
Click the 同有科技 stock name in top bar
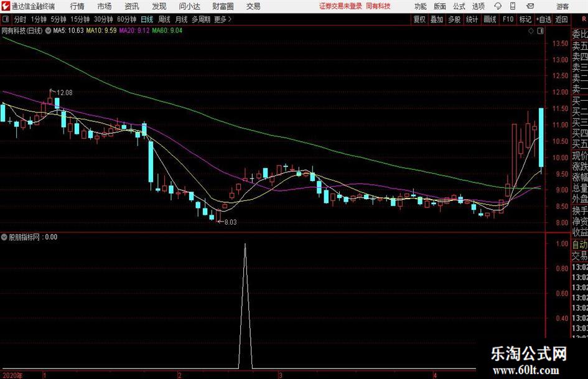[x=378, y=6]
